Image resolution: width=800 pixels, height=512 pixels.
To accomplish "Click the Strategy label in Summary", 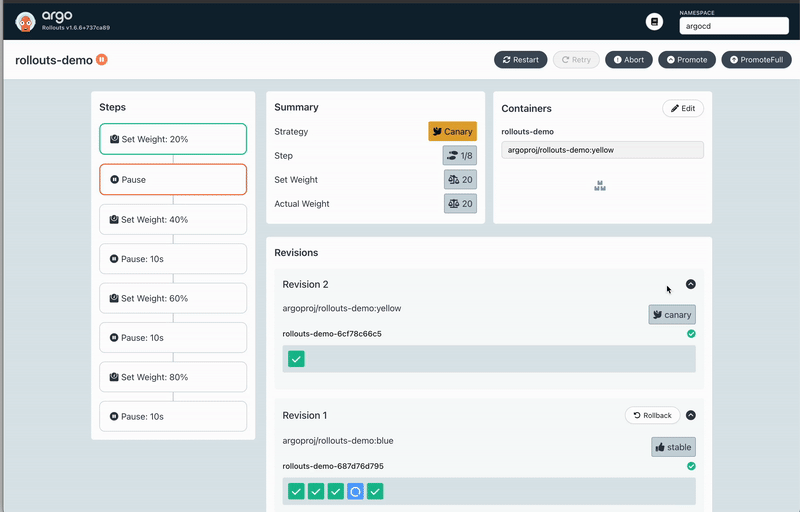I will (291, 132).
